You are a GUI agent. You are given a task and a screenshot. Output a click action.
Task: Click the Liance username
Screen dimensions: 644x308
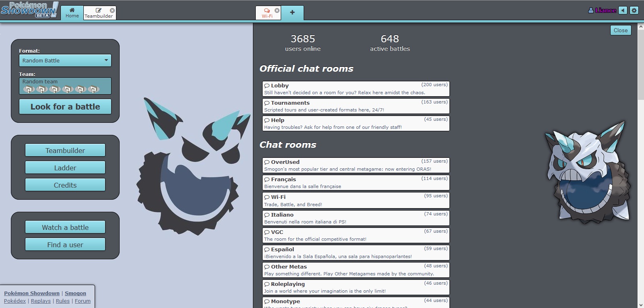[x=606, y=10]
